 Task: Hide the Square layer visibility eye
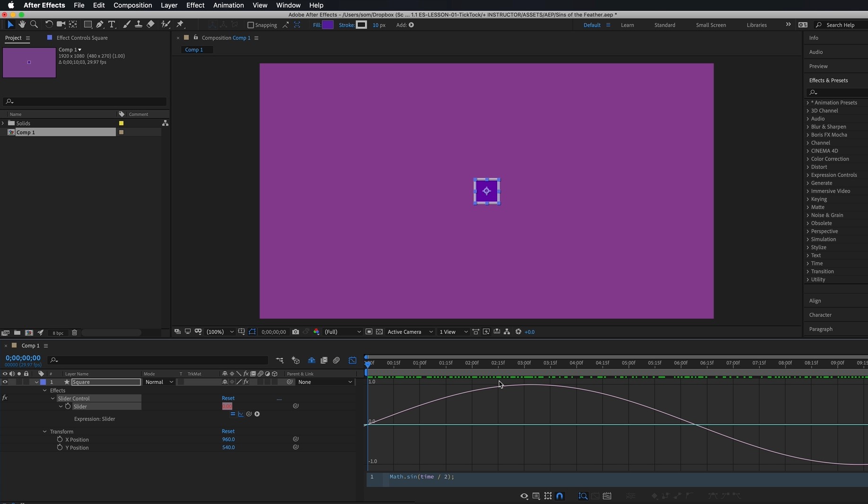5,382
